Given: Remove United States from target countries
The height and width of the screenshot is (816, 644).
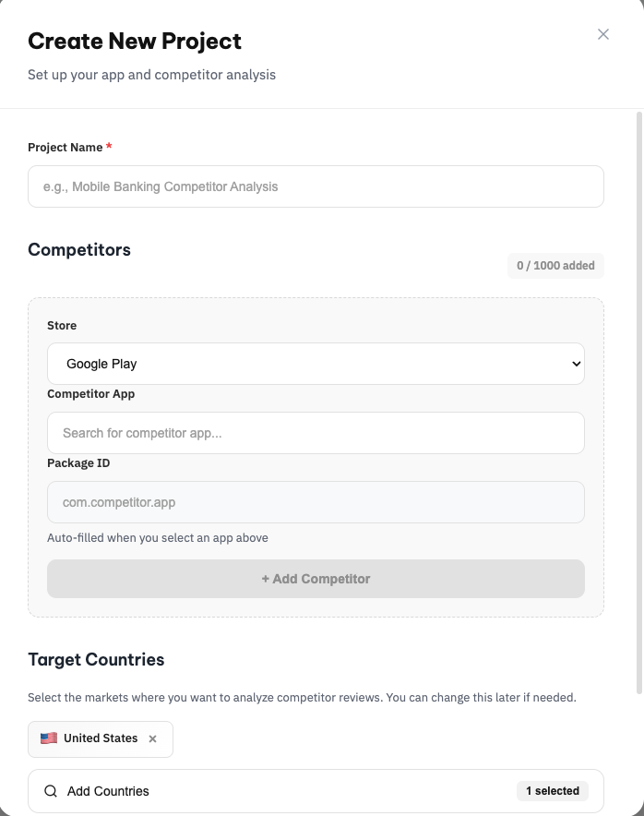Looking at the screenshot, I should [x=152, y=738].
